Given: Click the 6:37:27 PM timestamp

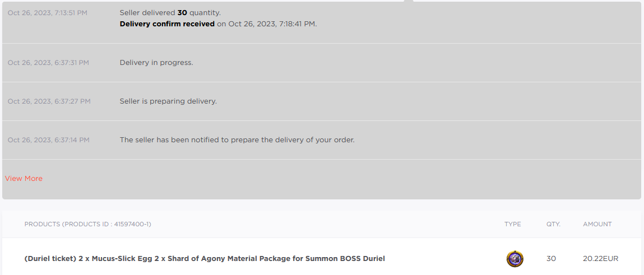Looking at the screenshot, I should [x=49, y=101].
